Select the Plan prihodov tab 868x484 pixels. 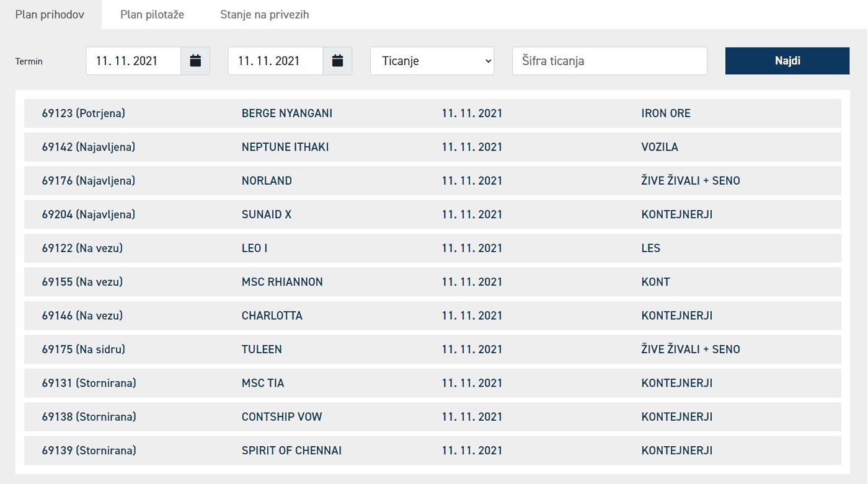[50, 14]
